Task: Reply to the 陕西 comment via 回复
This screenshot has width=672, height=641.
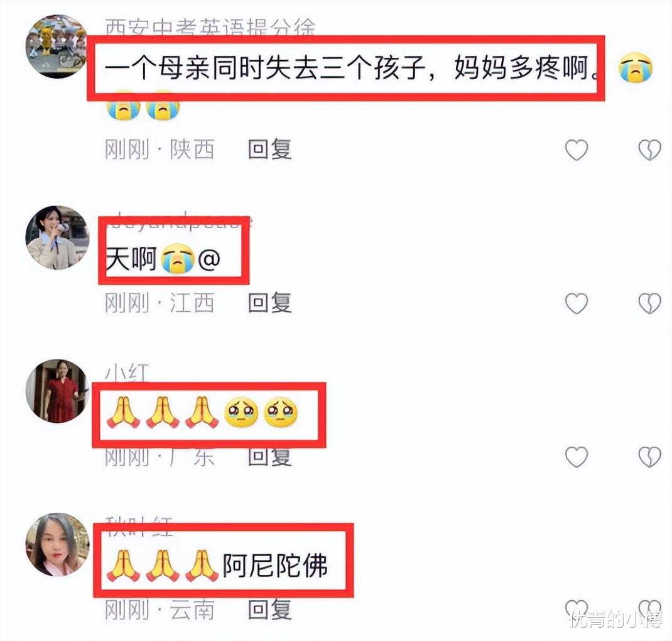Action: [x=270, y=150]
